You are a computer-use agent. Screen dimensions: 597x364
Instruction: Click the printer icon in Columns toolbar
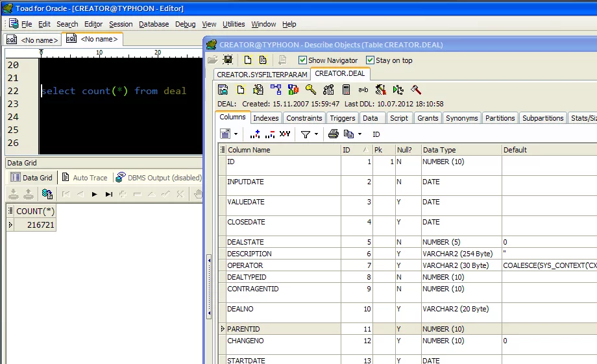click(333, 134)
